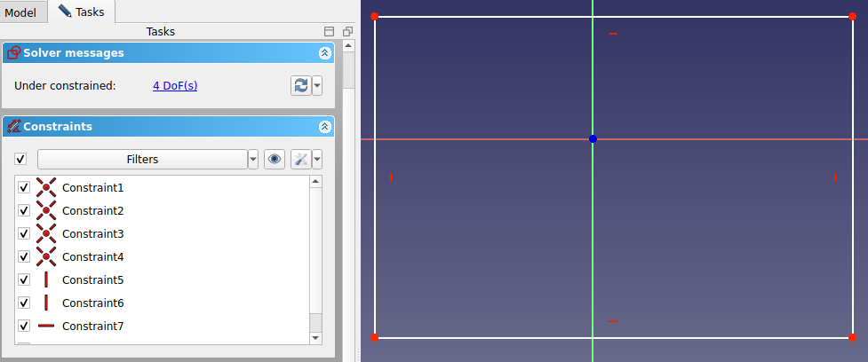The height and width of the screenshot is (362, 868).
Task: Open the 4 DoF(s) link
Action: coord(175,86)
